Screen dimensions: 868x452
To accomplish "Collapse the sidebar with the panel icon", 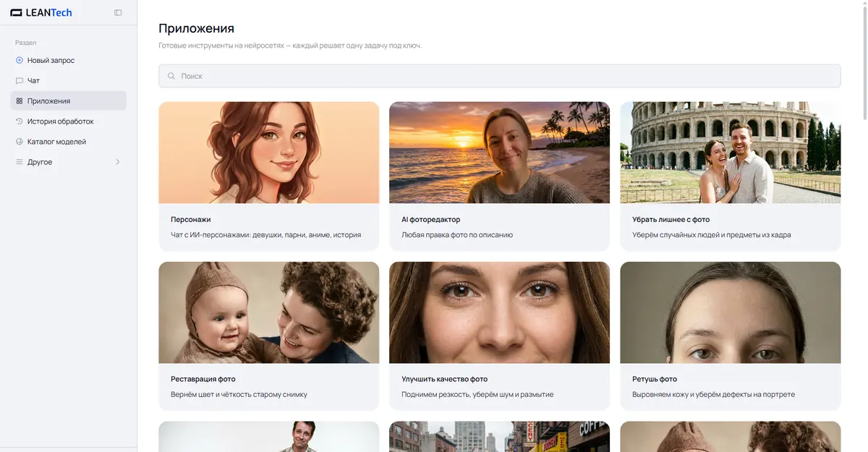I will (x=118, y=12).
